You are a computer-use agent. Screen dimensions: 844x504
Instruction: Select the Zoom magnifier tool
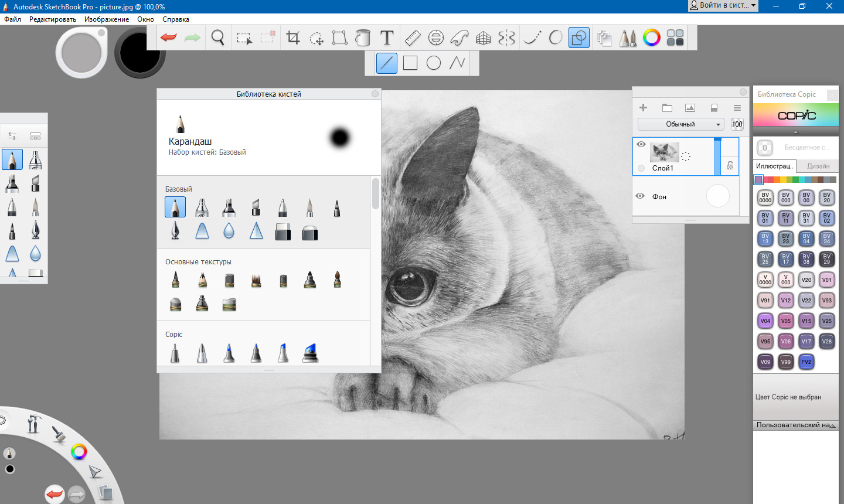(x=218, y=38)
